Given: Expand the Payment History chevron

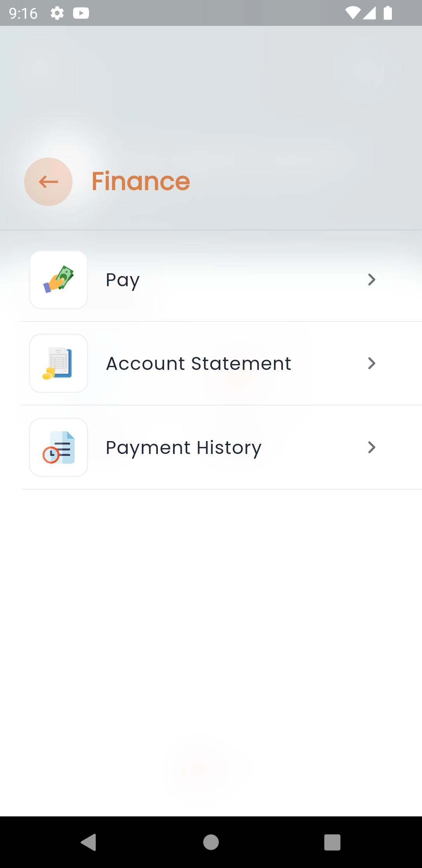Looking at the screenshot, I should point(372,447).
